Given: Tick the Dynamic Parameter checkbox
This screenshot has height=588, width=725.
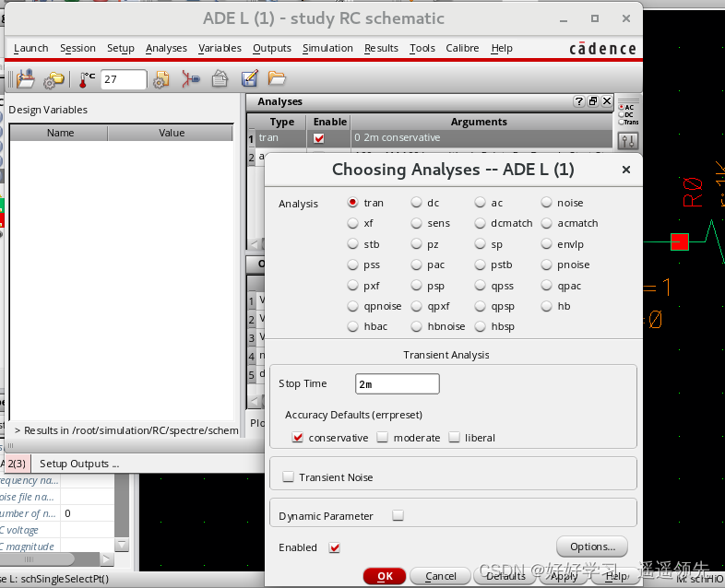Looking at the screenshot, I should (x=398, y=515).
